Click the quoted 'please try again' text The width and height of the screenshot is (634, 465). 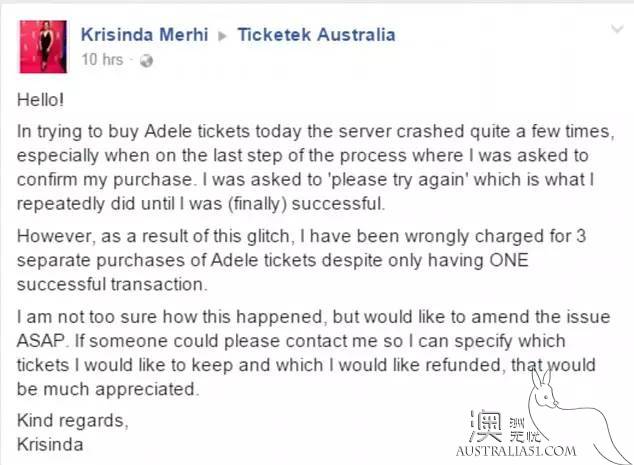[x=398, y=180]
